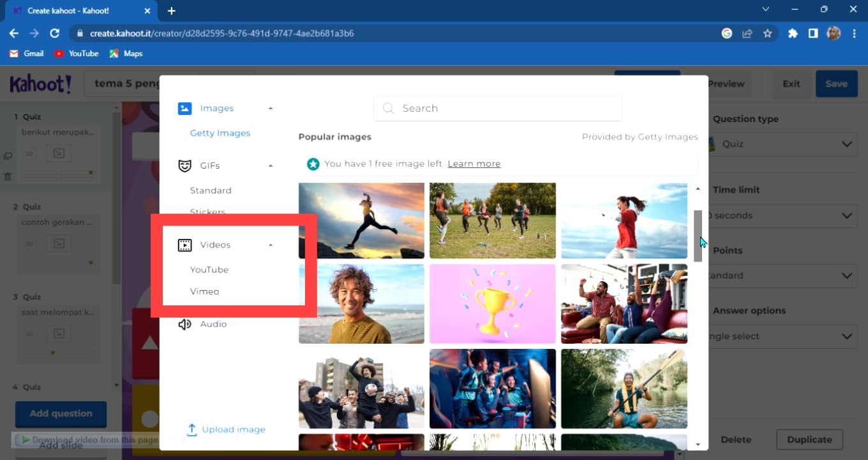Click the image Search field
Image resolution: width=868 pixels, height=460 pixels.
498,108
